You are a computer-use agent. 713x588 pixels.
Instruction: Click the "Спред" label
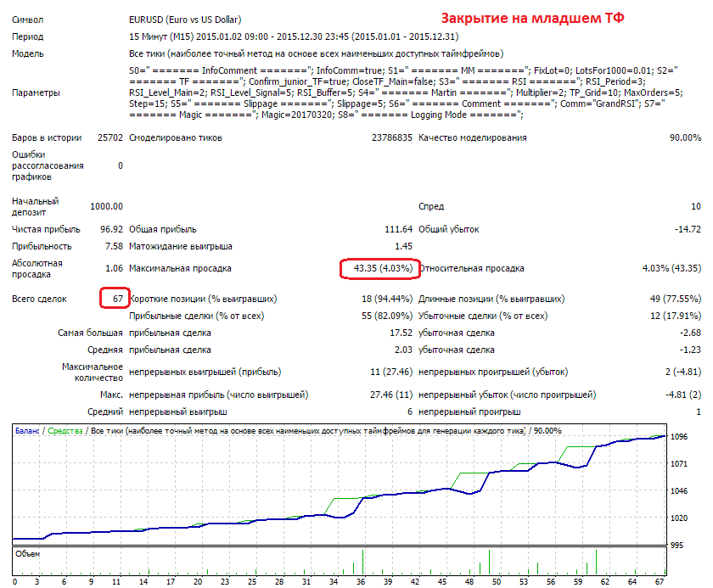[431, 207]
